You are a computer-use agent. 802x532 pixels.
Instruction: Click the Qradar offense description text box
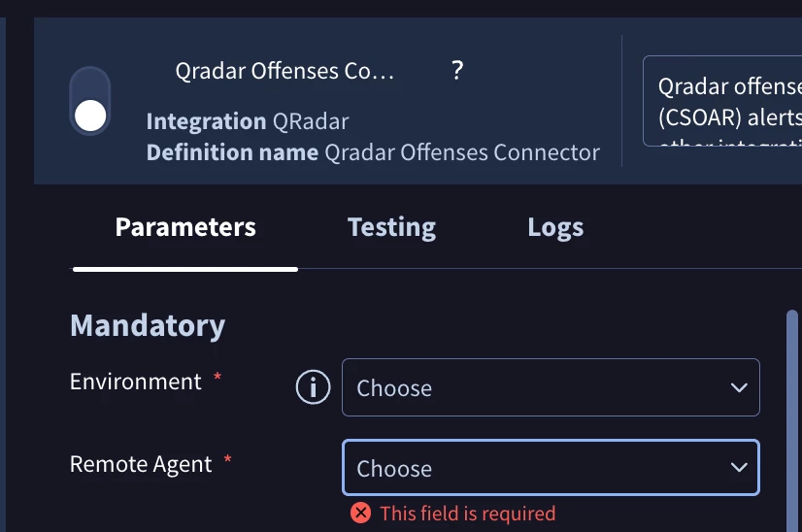tap(722, 101)
